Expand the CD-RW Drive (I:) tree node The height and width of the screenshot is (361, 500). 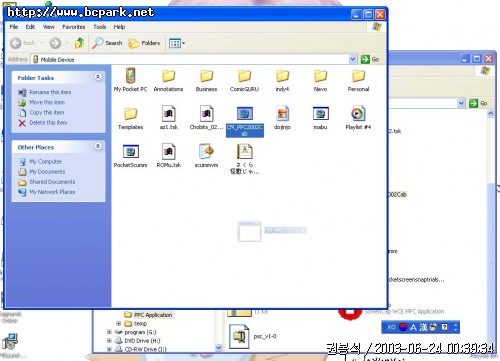(109, 349)
